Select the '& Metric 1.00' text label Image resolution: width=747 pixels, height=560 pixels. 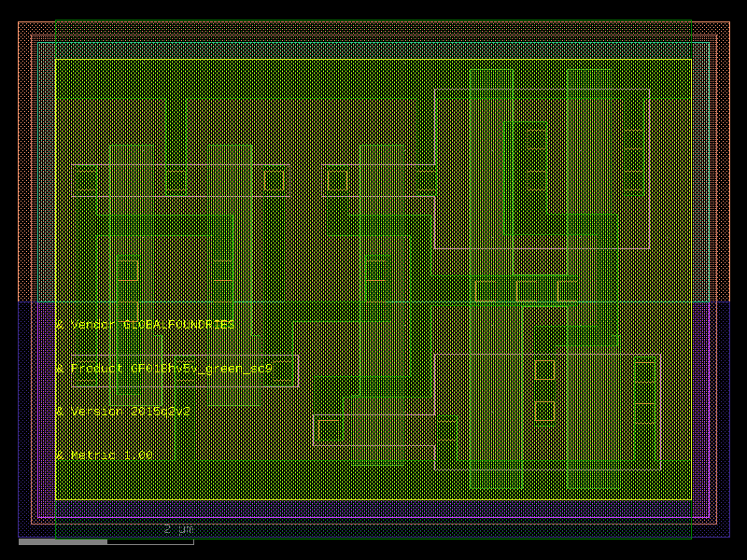click(x=105, y=455)
